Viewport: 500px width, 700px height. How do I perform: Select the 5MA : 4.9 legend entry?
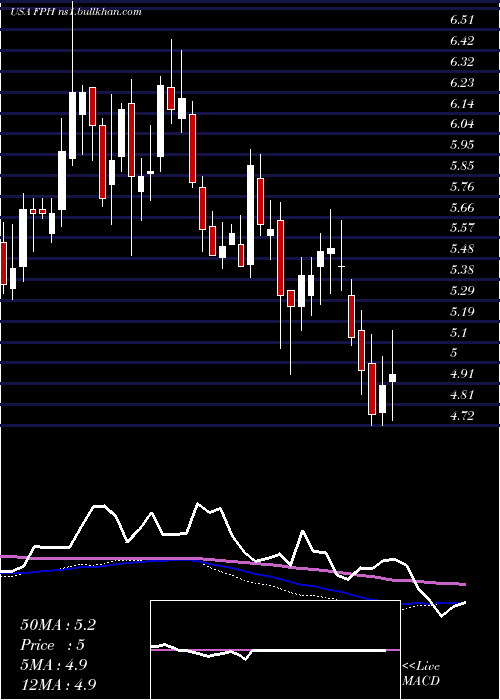pos(54,665)
